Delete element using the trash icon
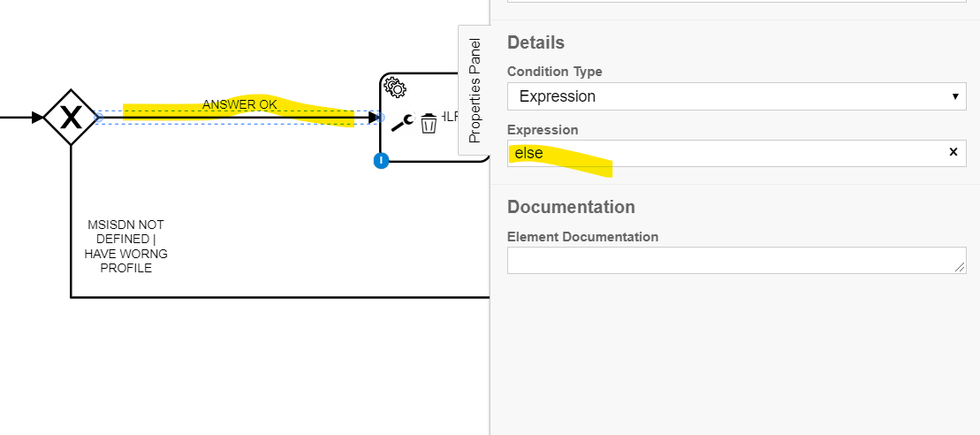The height and width of the screenshot is (435, 980). tap(429, 123)
